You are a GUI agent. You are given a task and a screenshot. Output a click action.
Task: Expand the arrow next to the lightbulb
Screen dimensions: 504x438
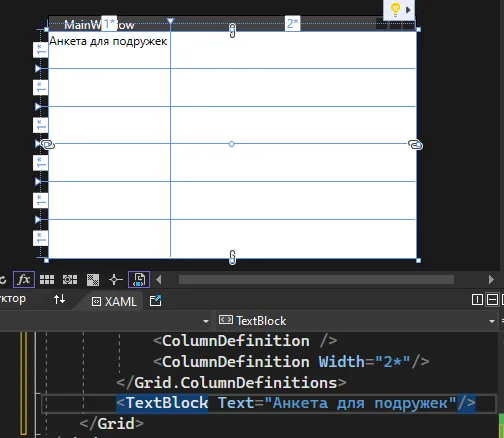click(x=408, y=10)
